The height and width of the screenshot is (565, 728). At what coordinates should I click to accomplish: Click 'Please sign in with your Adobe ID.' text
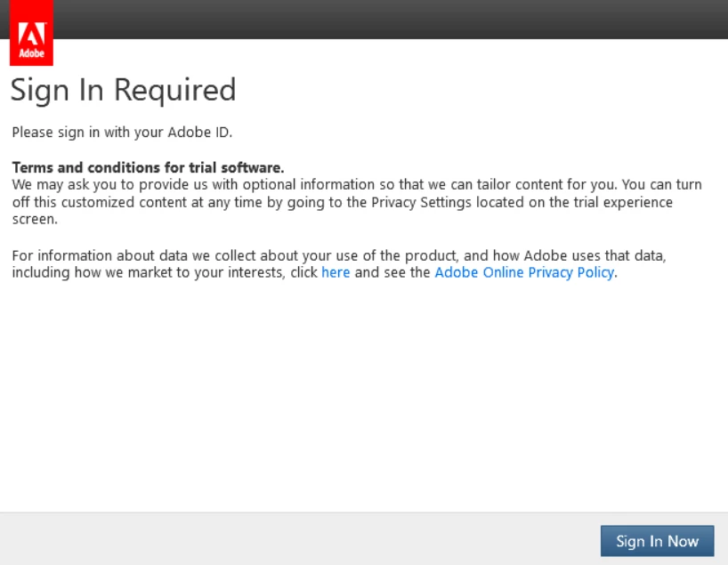(122, 133)
